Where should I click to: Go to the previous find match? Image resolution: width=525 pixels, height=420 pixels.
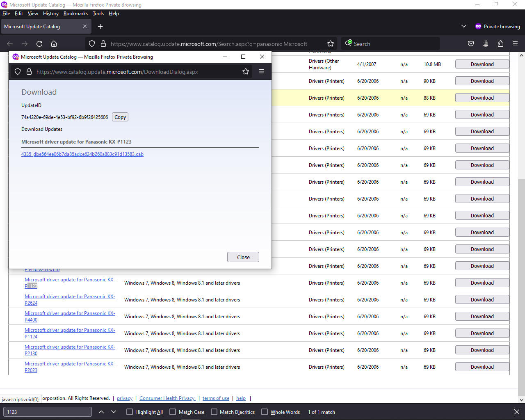click(101, 412)
